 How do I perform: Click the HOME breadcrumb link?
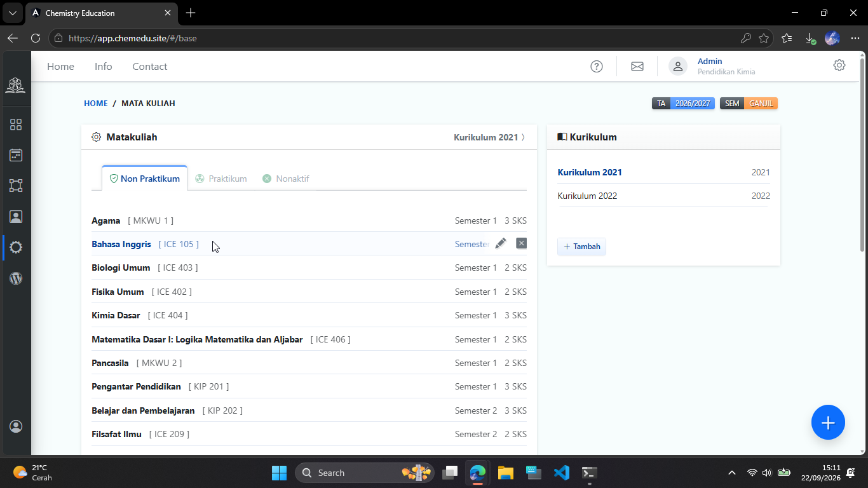(96, 103)
